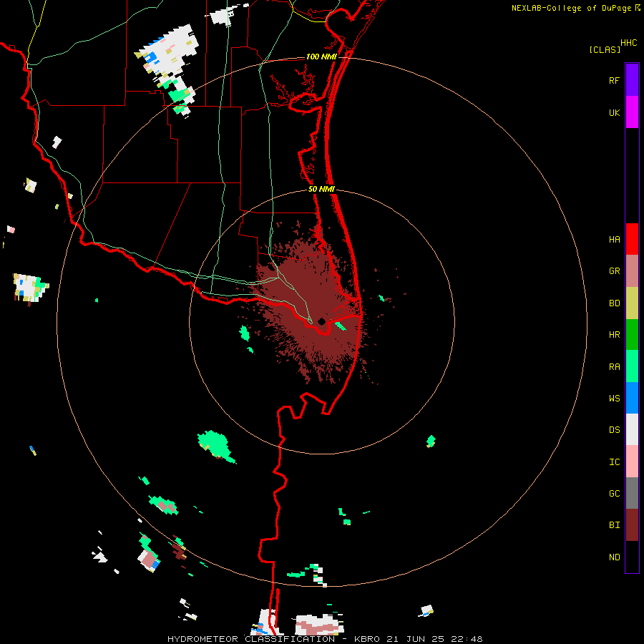644x644 pixels.
Task: Select the BD yellow legend color block
Action: click(632, 303)
